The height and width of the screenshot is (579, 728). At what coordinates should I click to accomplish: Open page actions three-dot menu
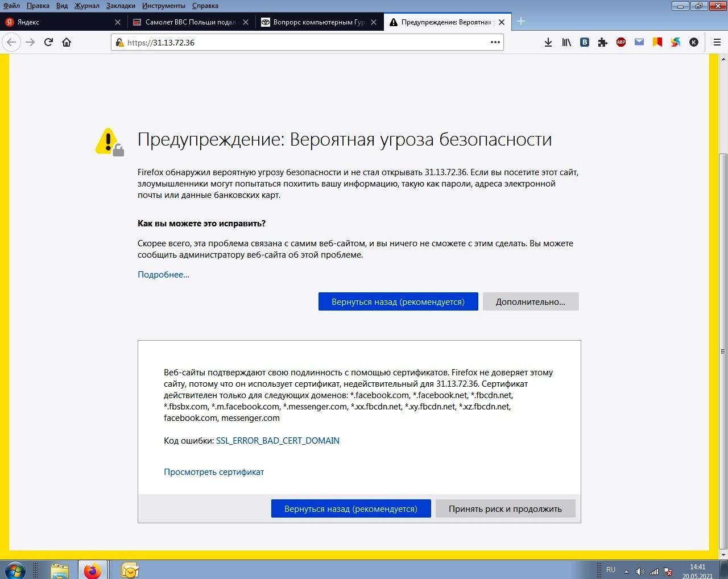click(495, 42)
